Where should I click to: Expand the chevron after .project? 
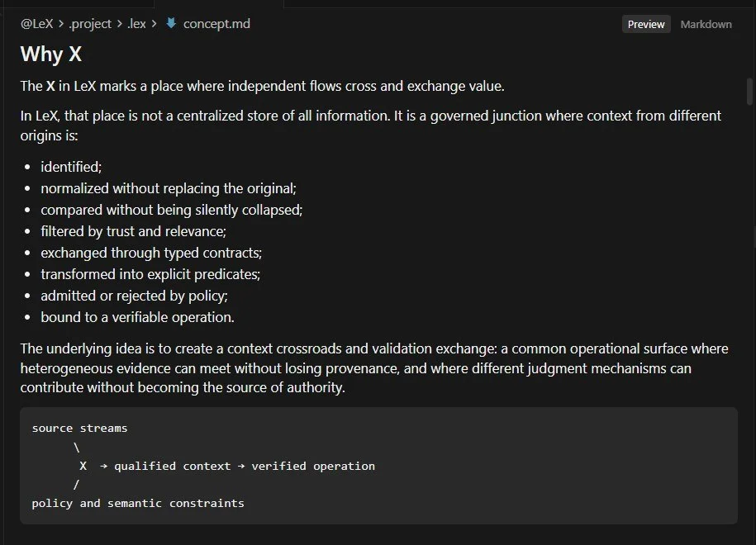pyautogui.click(x=120, y=24)
